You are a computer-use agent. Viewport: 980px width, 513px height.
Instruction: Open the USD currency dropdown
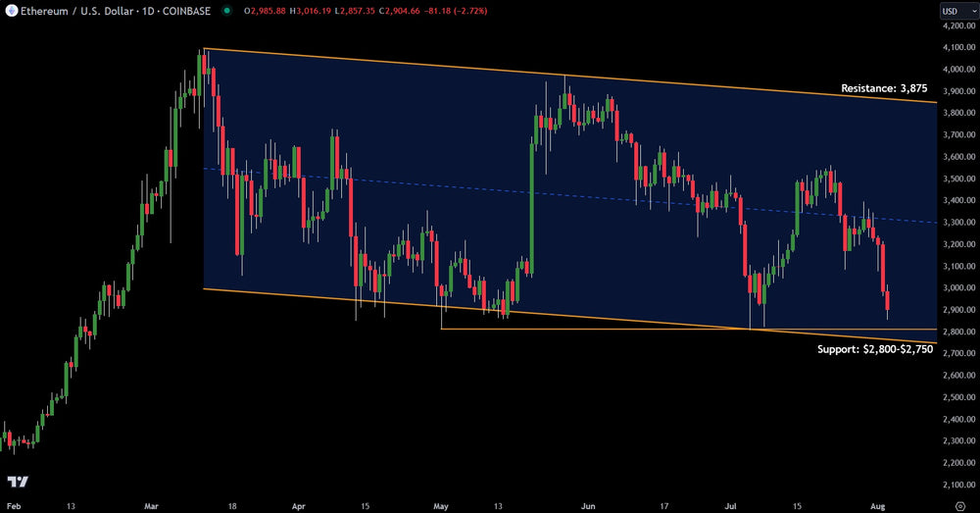pos(952,11)
